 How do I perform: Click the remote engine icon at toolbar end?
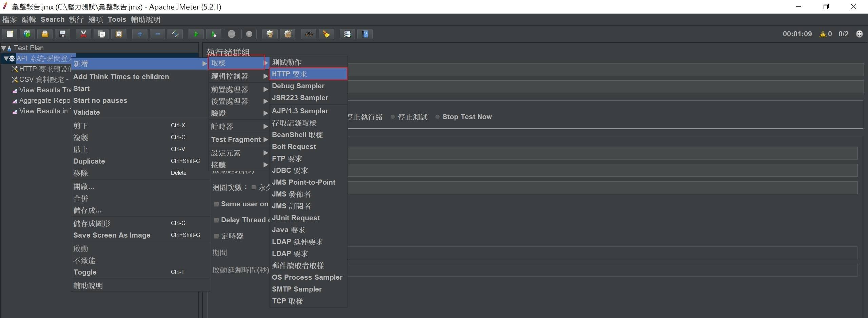pyautogui.click(x=859, y=34)
